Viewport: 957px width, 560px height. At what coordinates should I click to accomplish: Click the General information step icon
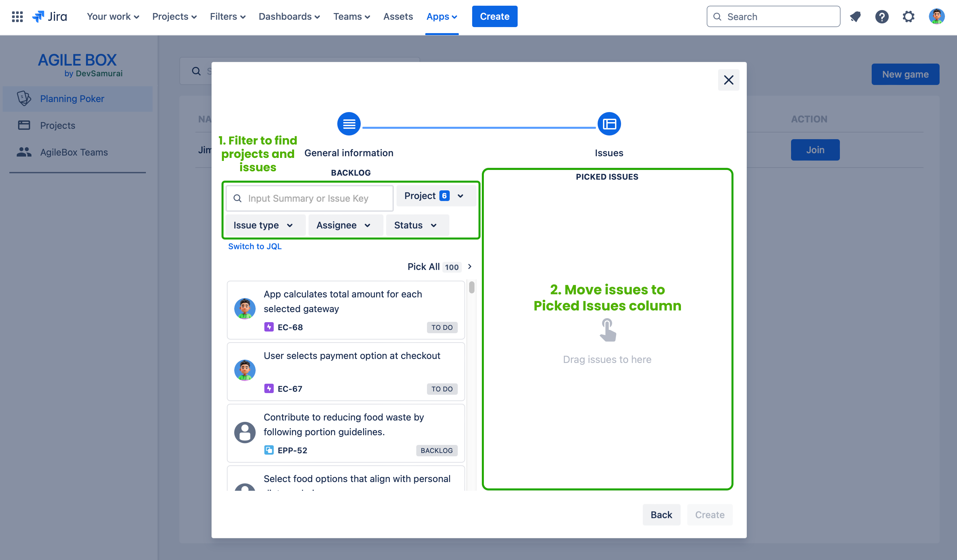(x=349, y=124)
